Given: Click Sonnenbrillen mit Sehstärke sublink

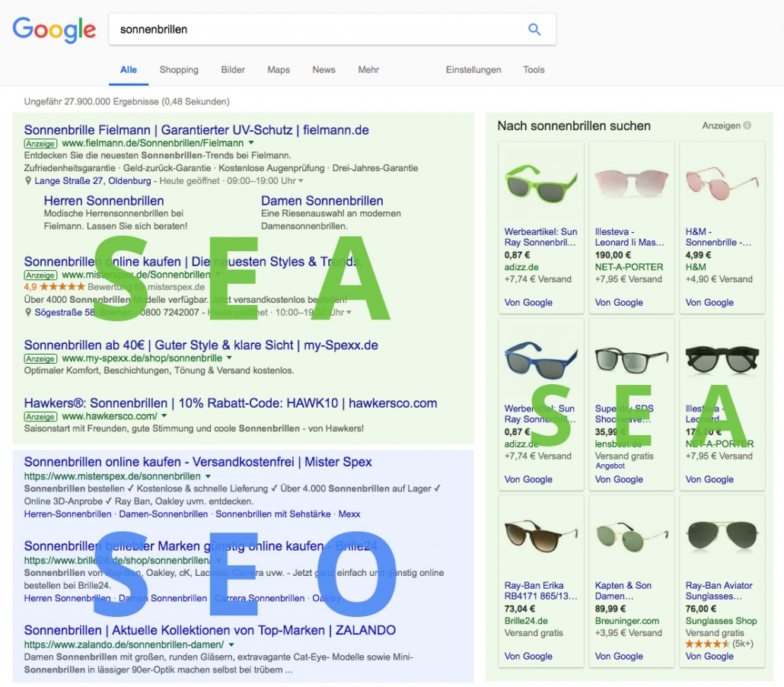Looking at the screenshot, I should (273, 514).
